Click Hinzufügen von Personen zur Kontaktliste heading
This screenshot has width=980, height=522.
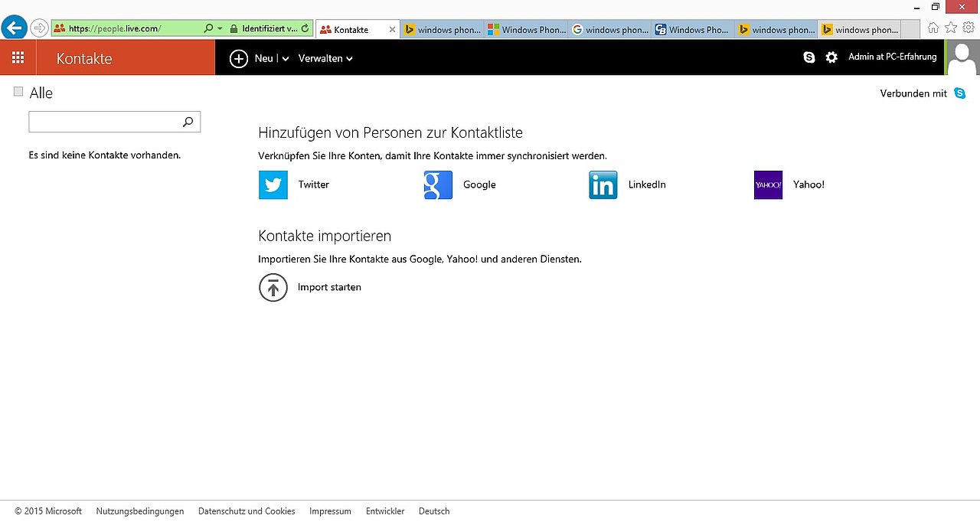point(390,132)
